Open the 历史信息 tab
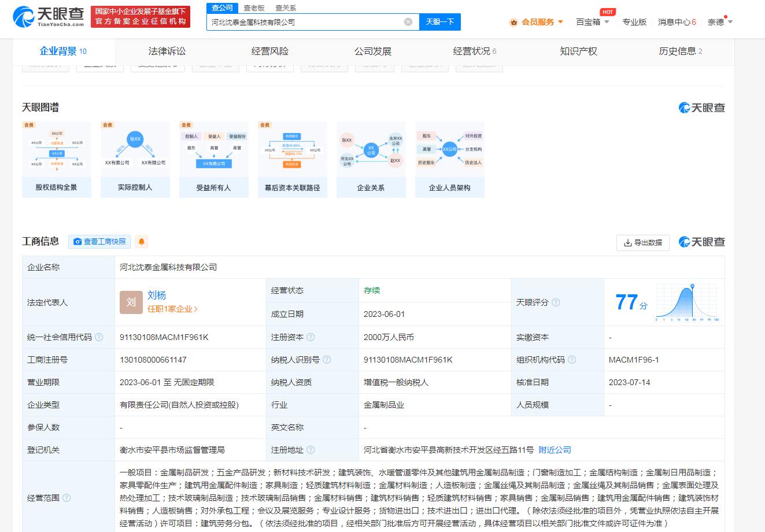Image resolution: width=765 pixels, height=532 pixels. [681, 51]
